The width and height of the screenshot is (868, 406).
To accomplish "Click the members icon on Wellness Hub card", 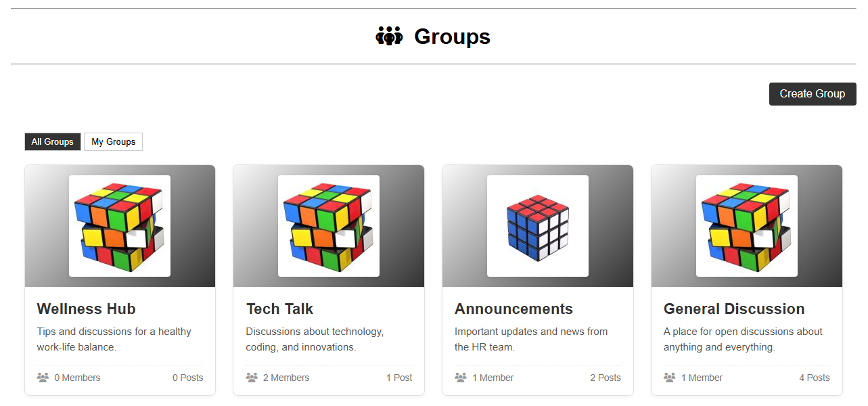I will 43,378.
